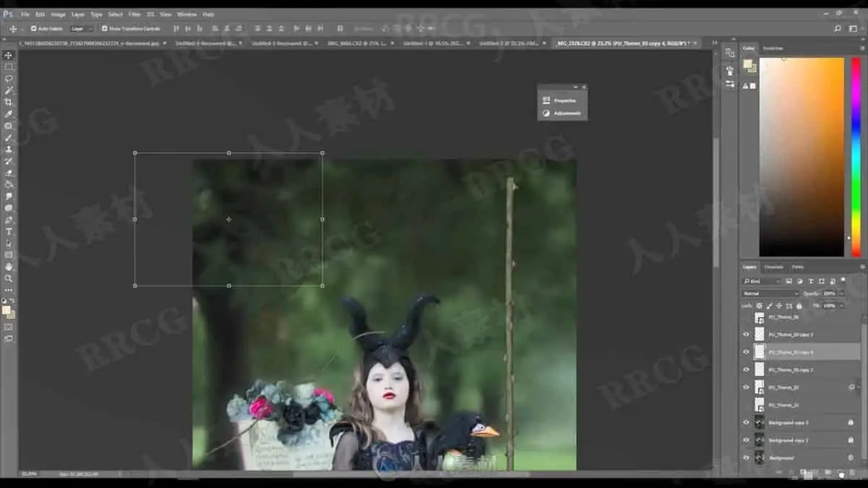Open the File menu

pyautogui.click(x=25, y=14)
